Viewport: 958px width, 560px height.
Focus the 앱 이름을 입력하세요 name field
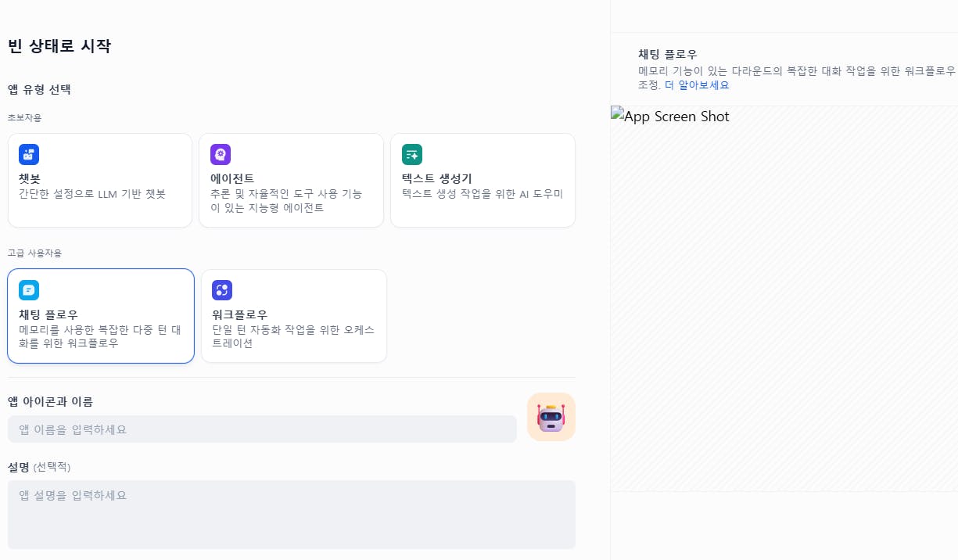click(262, 429)
